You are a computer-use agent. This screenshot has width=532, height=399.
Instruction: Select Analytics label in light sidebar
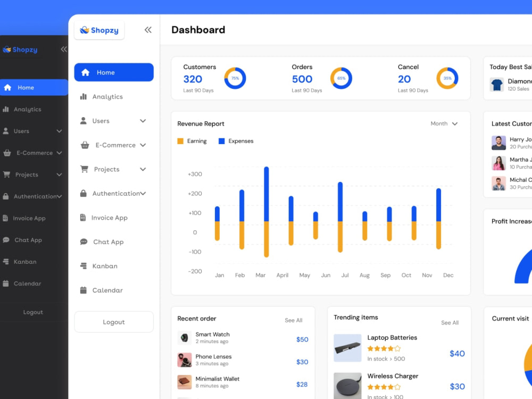coord(107,97)
